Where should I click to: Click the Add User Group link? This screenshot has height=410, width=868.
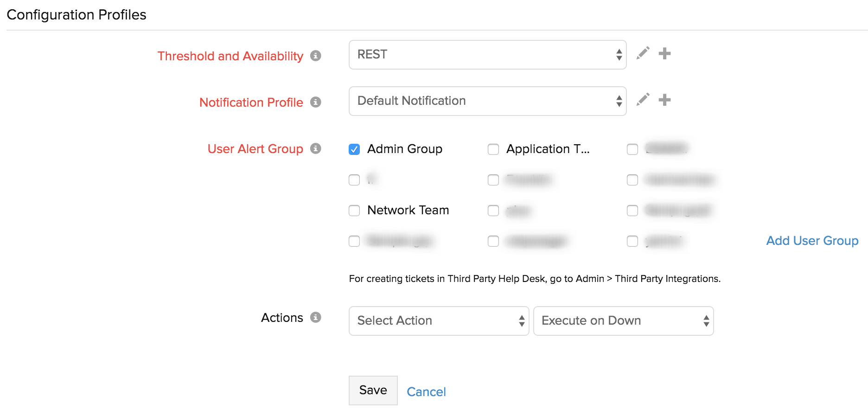pos(812,241)
